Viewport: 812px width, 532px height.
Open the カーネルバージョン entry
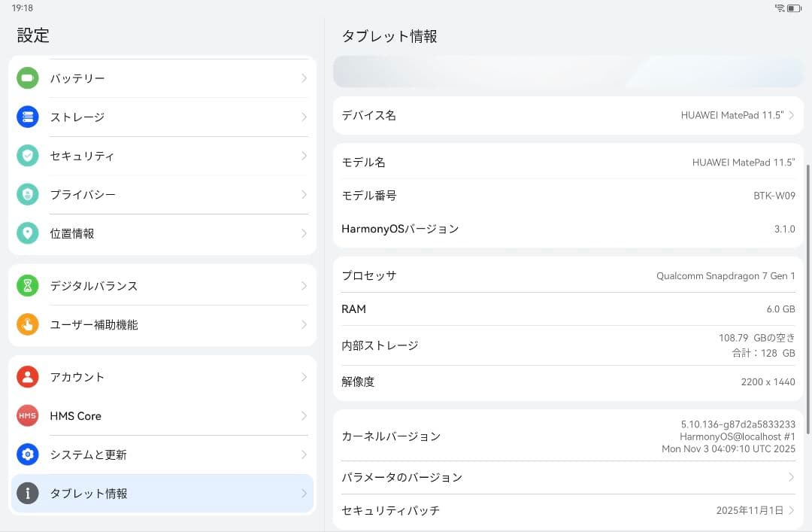[568, 436]
